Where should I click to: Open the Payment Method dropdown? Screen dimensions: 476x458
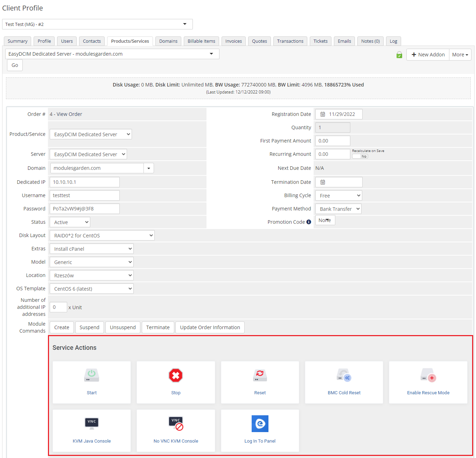(338, 209)
